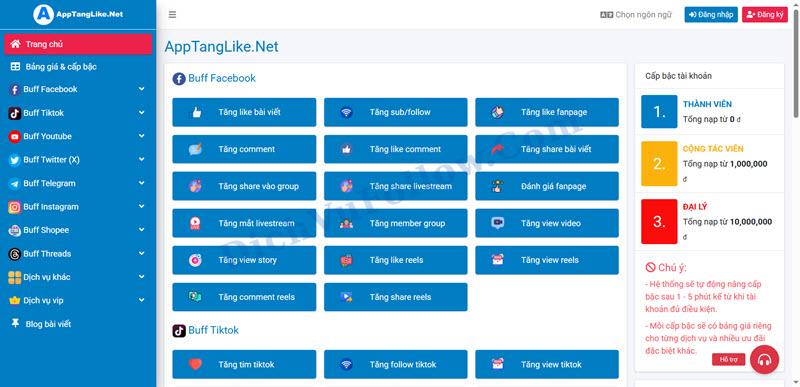This screenshot has width=800, height=387.
Task: Open the Đánh giá fanpage service
Action: (547, 186)
